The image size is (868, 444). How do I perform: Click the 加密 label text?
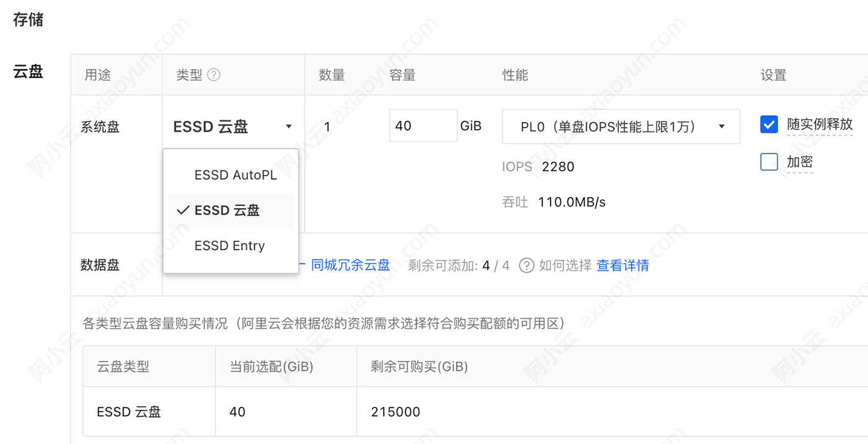(800, 162)
